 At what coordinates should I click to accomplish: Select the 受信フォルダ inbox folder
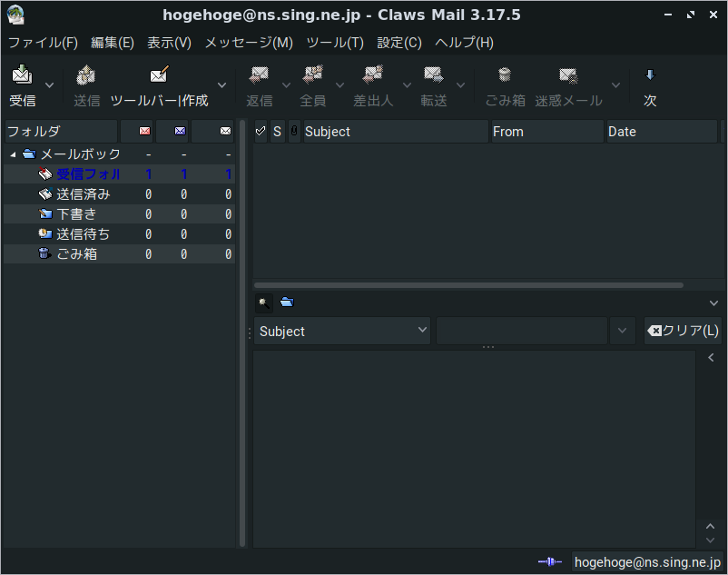pyautogui.click(x=119, y=174)
